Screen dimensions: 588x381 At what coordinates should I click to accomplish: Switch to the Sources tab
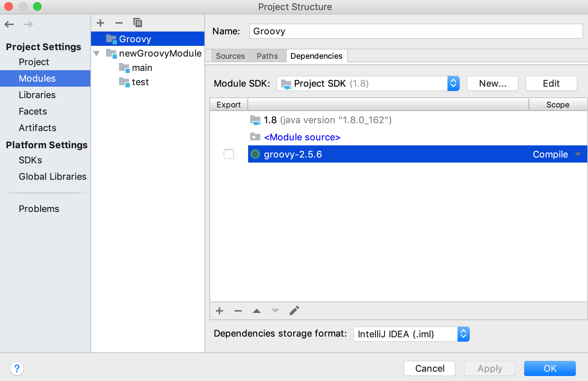[231, 56]
